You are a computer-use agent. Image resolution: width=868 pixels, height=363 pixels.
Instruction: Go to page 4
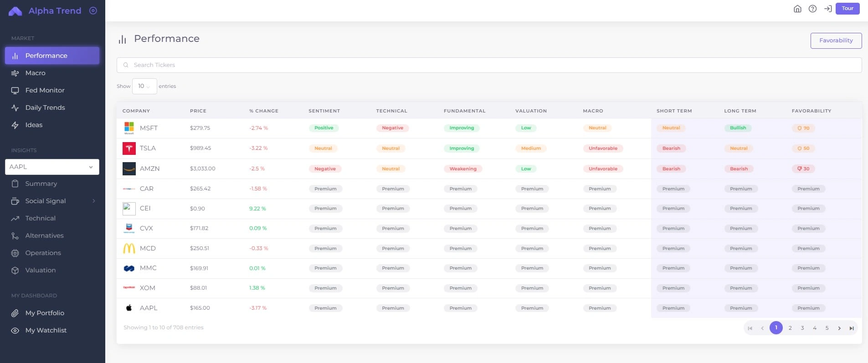(815, 328)
